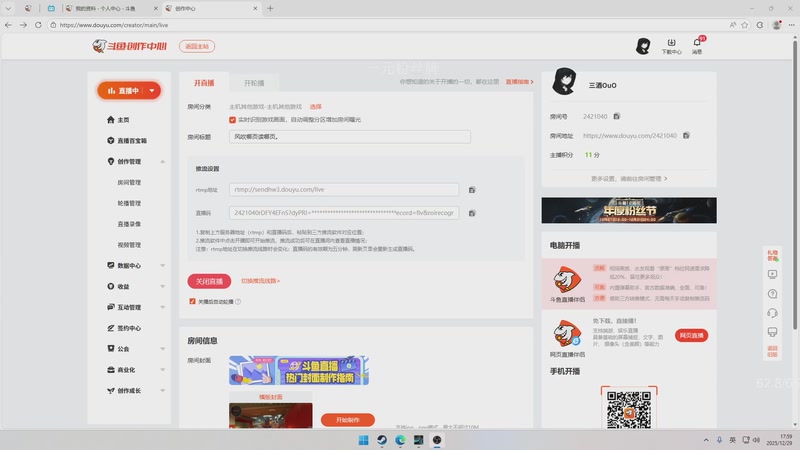Expand the 创作成长 sidebar section
This screenshot has height=450, width=800.
point(163,390)
